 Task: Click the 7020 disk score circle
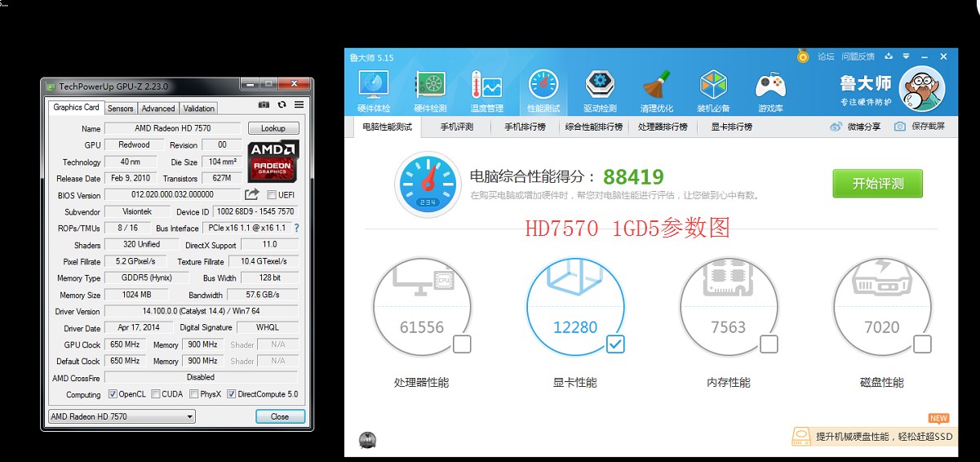882,309
